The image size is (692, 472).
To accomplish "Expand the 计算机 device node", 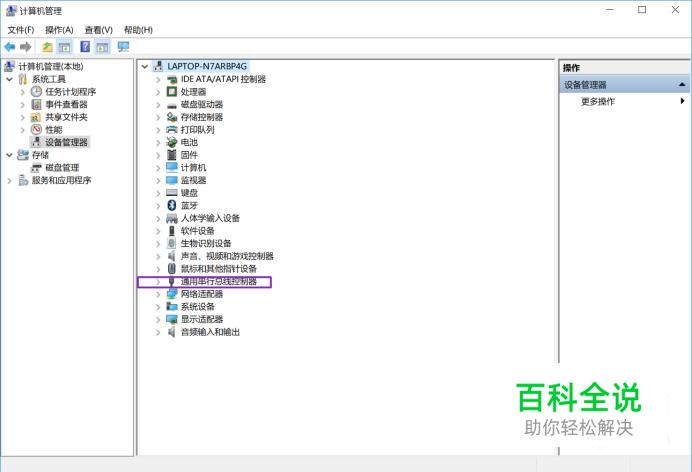I will tap(158, 168).
